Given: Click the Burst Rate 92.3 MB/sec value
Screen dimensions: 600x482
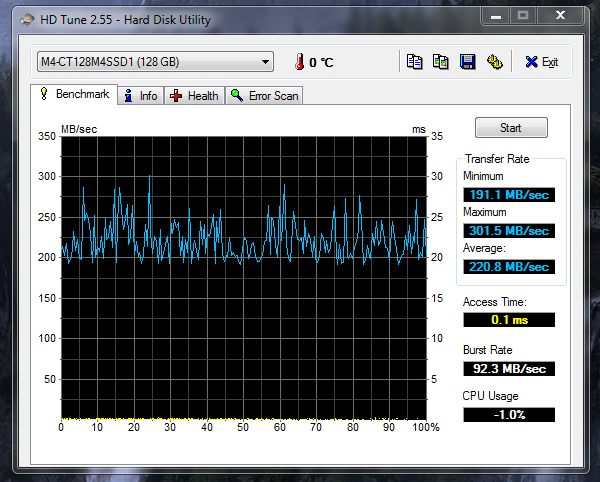Looking at the screenshot, I should point(509,369).
